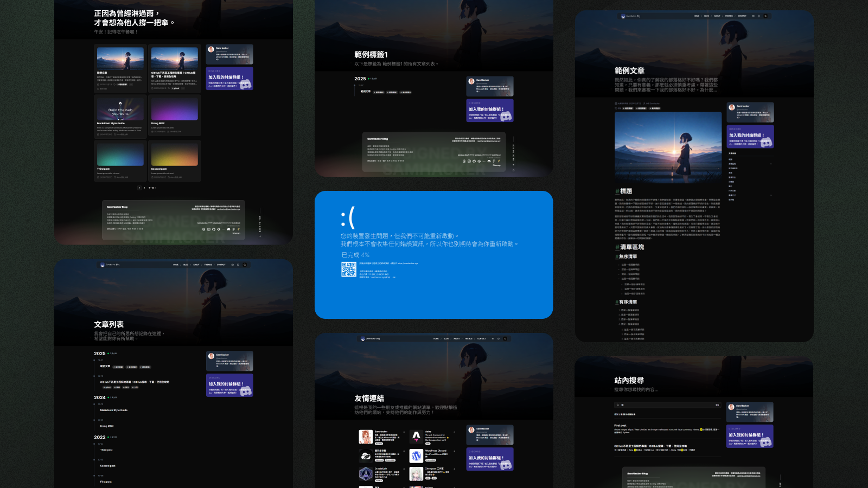Open Discord invite card on the homepage sidebar

(x=229, y=79)
